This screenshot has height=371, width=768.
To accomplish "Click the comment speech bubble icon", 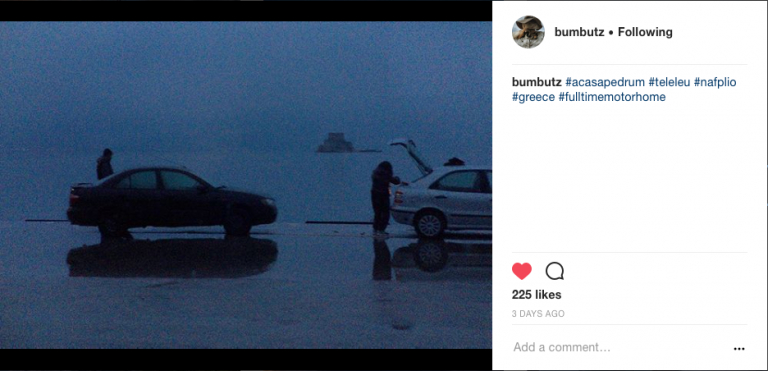I will coord(554,271).
